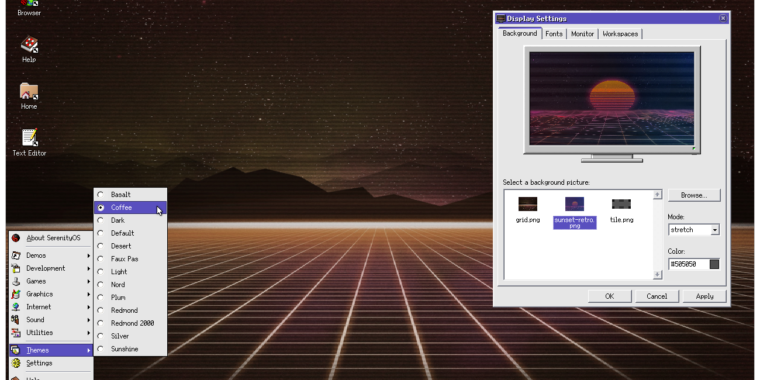The width and height of the screenshot is (760, 380).
Task: Click the Internet globe icon in the menu
Action: pyautogui.click(x=16, y=307)
